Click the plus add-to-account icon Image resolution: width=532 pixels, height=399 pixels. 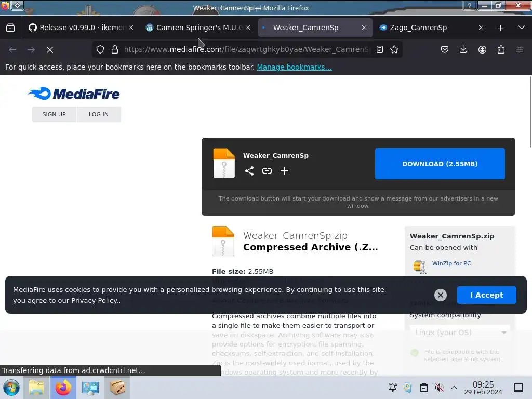[x=284, y=170]
